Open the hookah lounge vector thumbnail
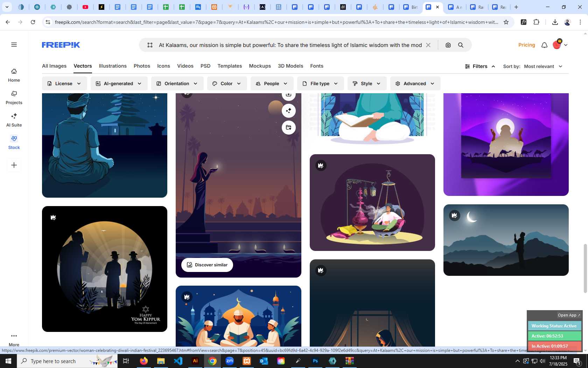 (372, 203)
